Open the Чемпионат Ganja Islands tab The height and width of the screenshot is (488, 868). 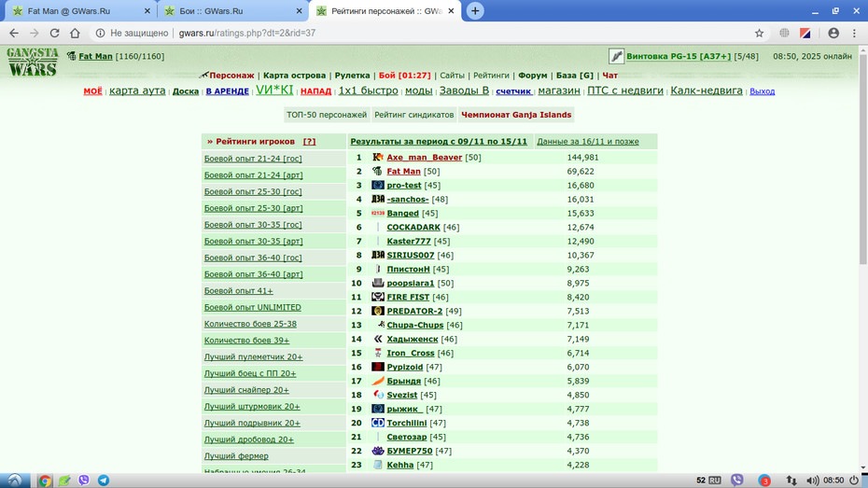pos(516,115)
